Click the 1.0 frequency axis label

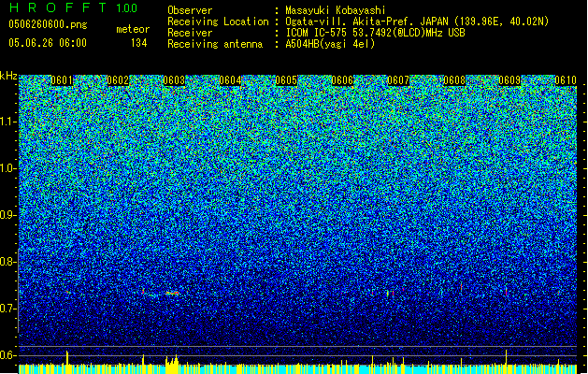(x=8, y=168)
